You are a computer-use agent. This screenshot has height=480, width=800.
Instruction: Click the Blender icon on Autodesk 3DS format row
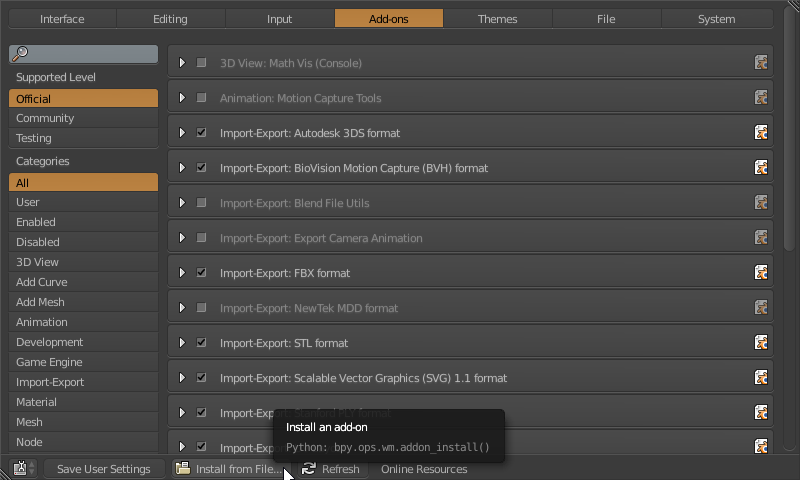point(761,133)
